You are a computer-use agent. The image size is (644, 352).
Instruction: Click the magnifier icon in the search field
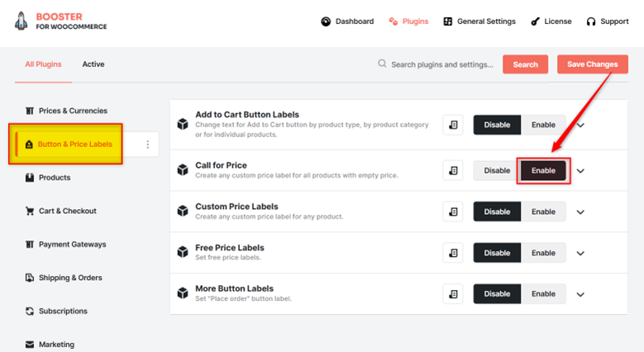(x=382, y=64)
